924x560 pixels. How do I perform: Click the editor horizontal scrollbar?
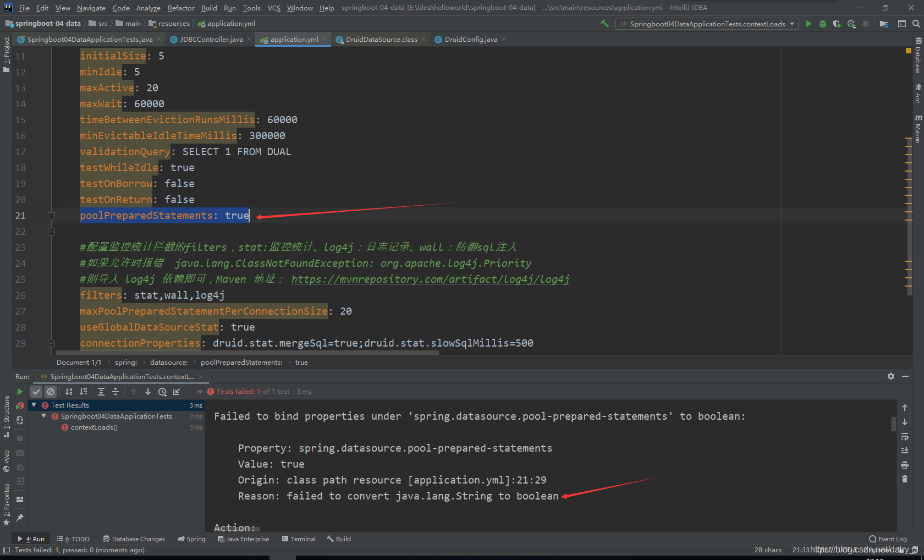click(x=248, y=353)
